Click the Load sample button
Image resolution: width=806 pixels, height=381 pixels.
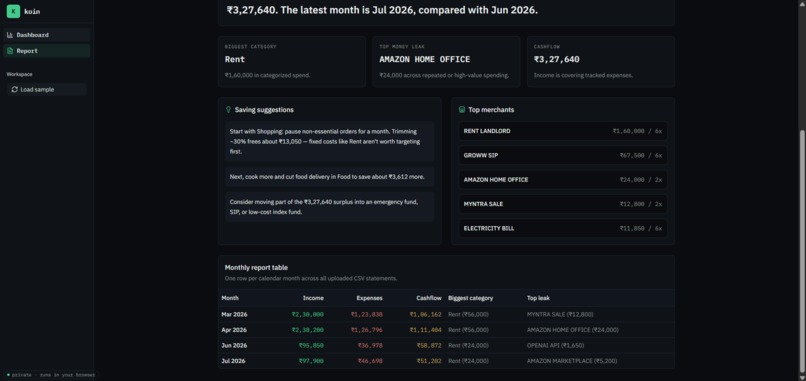[x=46, y=89]
